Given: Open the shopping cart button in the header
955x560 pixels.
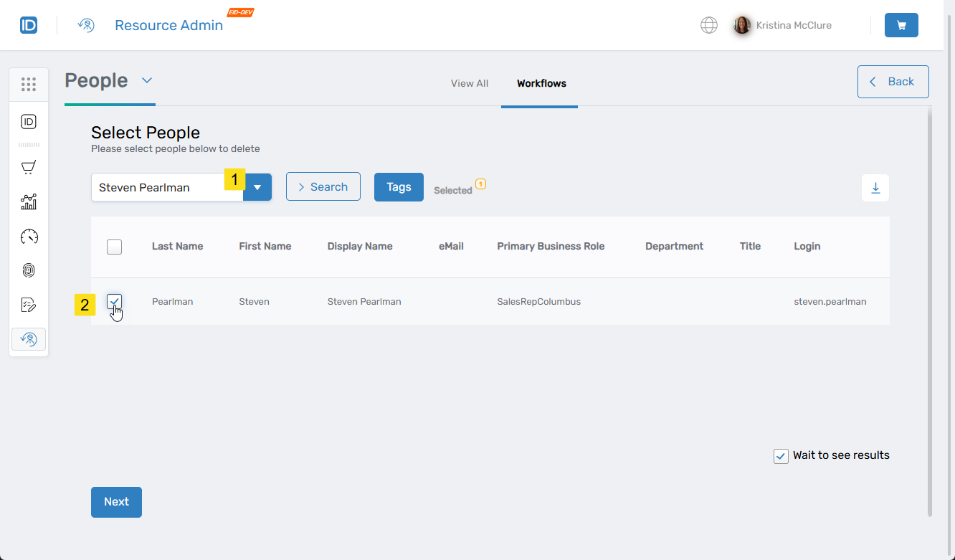Looking at the screenshot, I should 901,25.
